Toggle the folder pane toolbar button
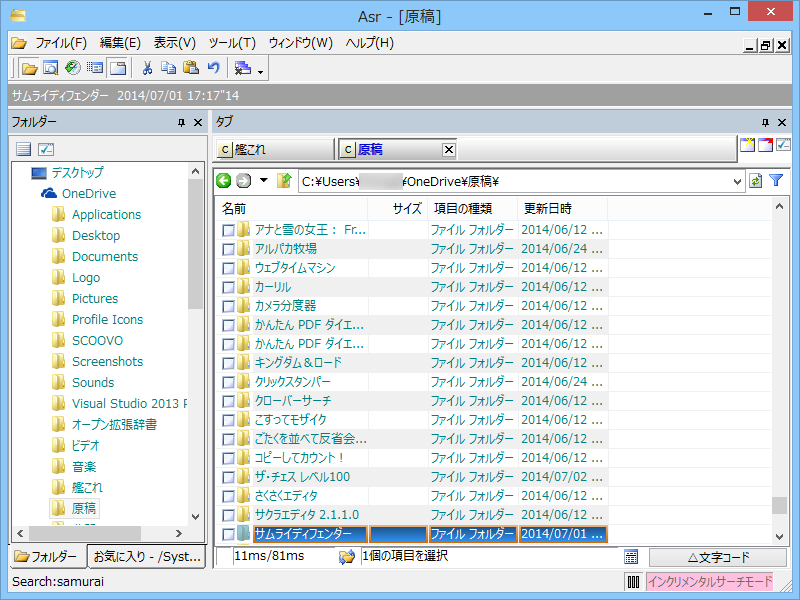Screen dimensions: 800x600 click(x=29, y=68)
